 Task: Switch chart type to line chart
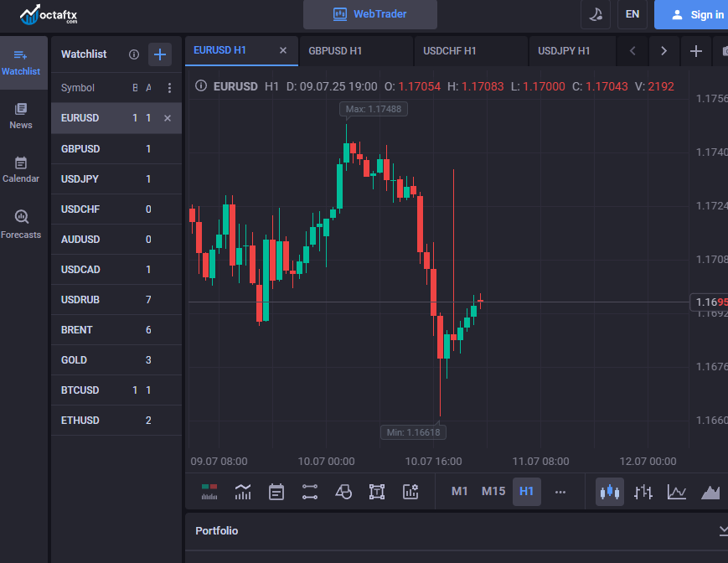pos(677,492)
